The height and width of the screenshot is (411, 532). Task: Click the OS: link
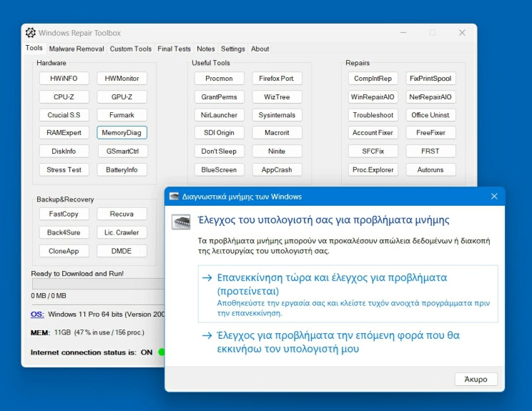coord(37,315)
